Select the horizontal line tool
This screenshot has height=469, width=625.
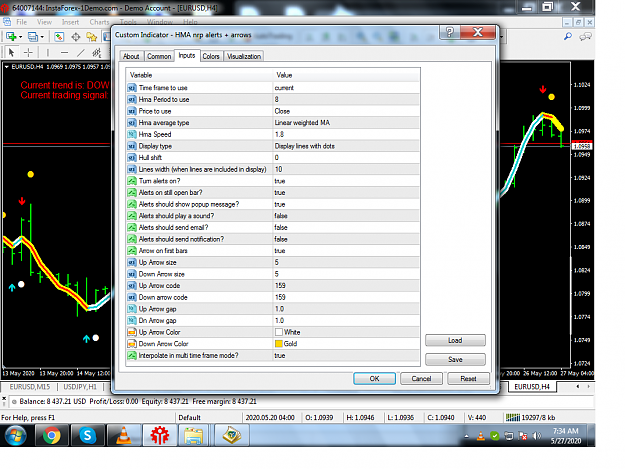pyautogui.click(x=65, y=52)
